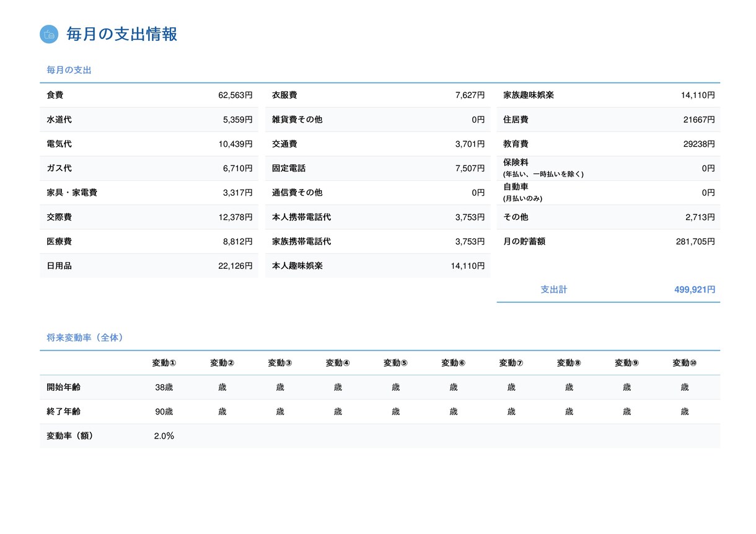Click the 食費 row label
Screen dimensions: 756x534
55,95
